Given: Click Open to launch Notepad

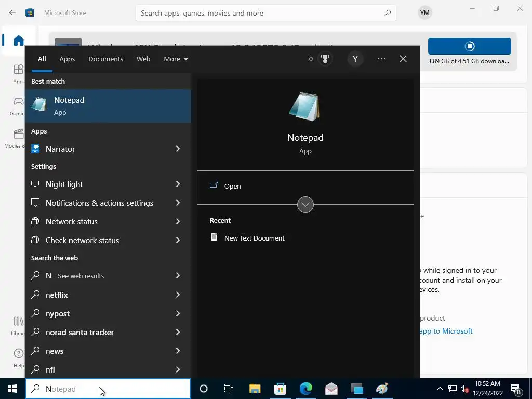Looking at the screenshot, I should (x=232, y=187).
